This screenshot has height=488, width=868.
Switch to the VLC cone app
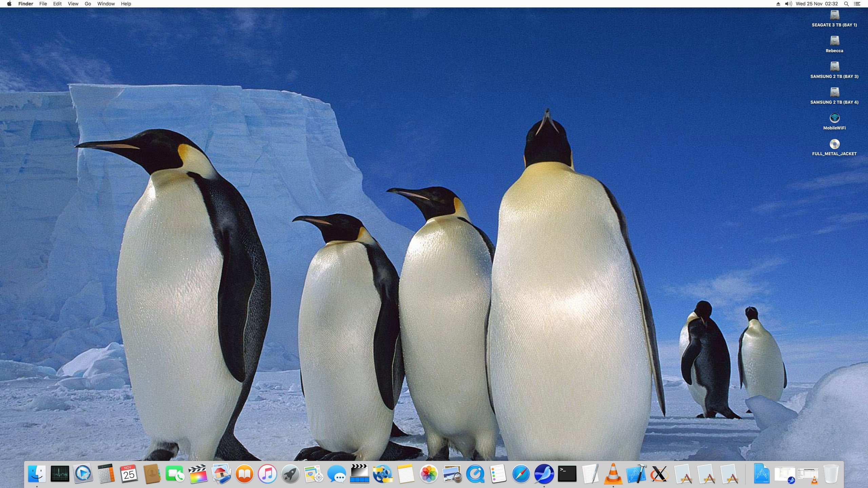pyautogui.click(x=613, y=473)
